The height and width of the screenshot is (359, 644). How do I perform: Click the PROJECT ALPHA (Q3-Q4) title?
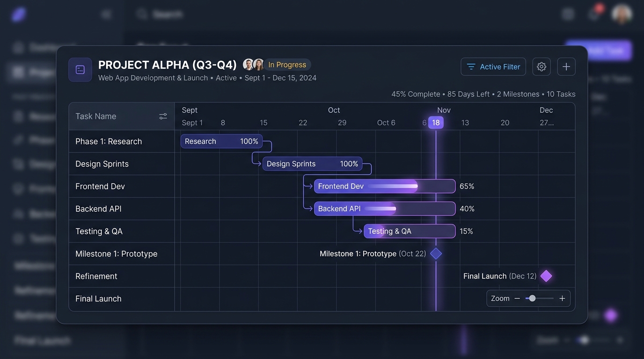(x=168, y=65)
